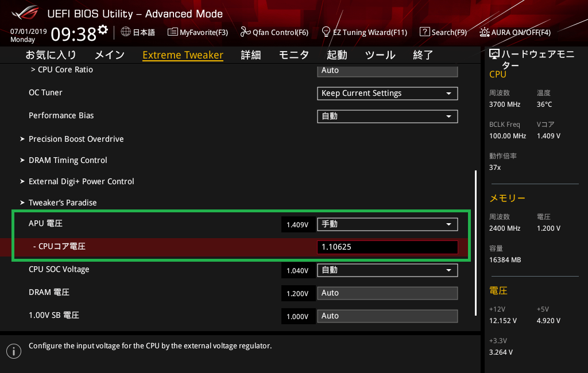Image resolution: width=588 pixels, height=373 pixels.
Task: Open the モニタ tab
Action: tap(293, 55)
